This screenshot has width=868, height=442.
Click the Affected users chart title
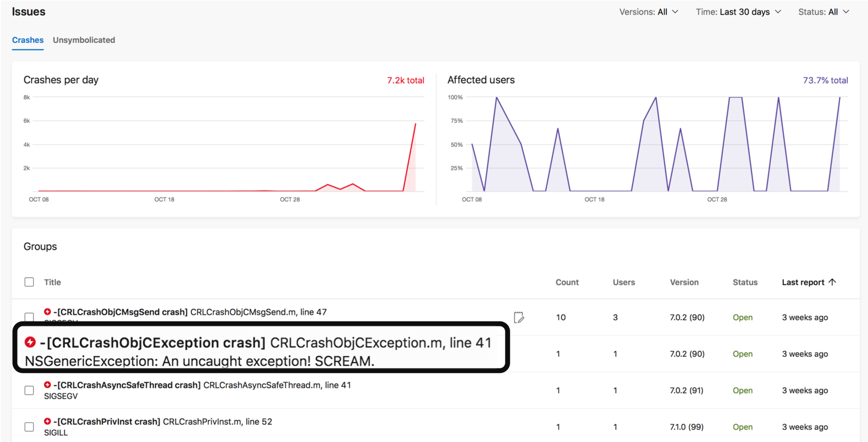[481, 80]
